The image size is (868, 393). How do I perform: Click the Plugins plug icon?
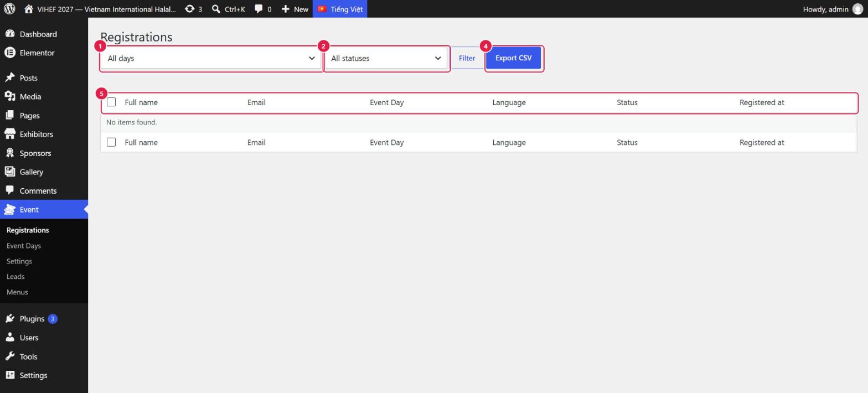coord(10,318)
